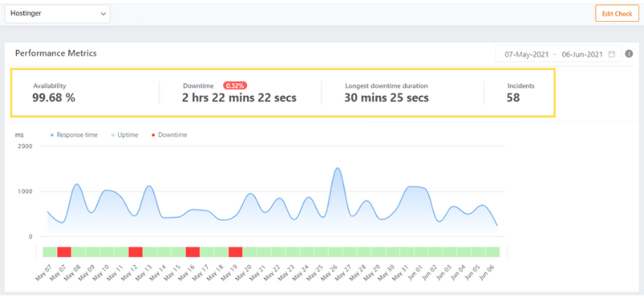Click the May 26 response time peak
Image resolution: width=644 pixels, height=298 pixels.
click(336, 168)
